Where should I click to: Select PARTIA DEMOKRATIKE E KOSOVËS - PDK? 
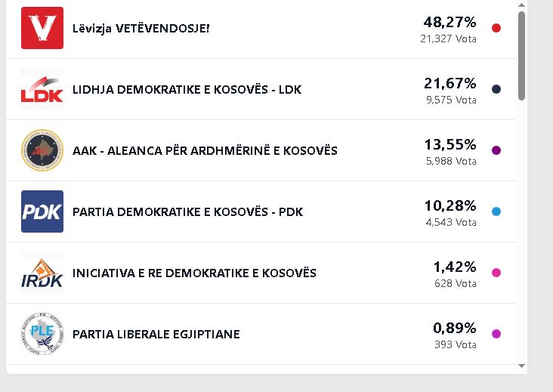[x=187, y=211]
